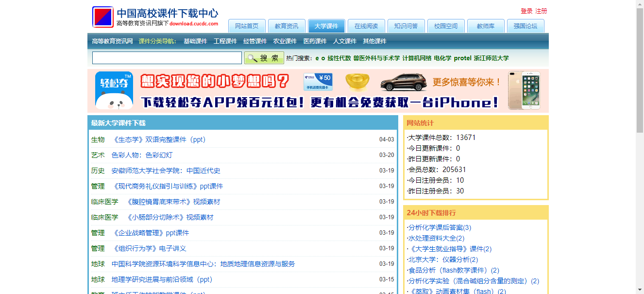The height and width of the screenshot is (294, 644).
Task: Open 《大学生就业指导》课件(2) ranking link
Action: (450, 249)
